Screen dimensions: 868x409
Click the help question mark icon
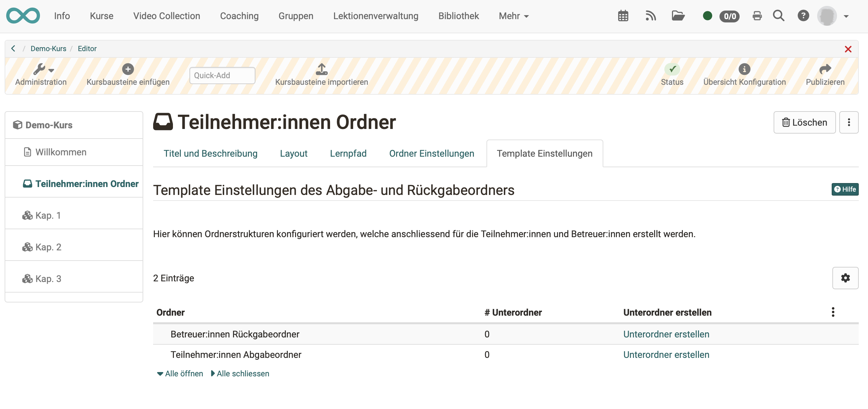point(803,16)
